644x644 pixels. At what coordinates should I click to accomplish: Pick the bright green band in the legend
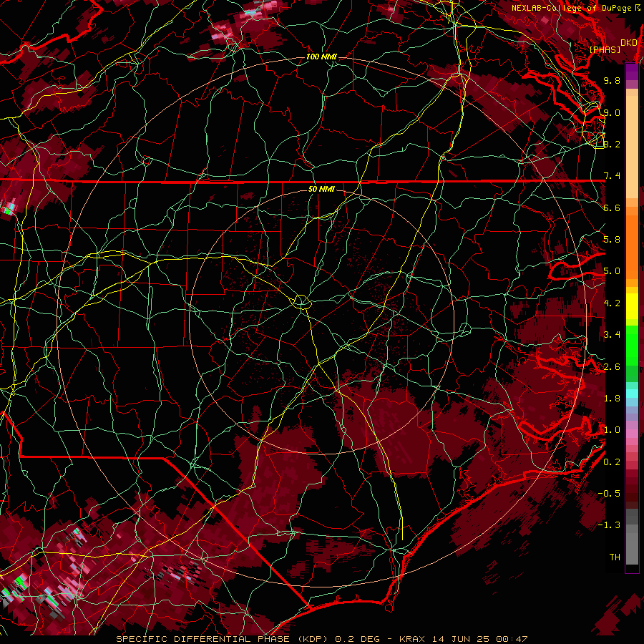pyautogui.click(x=632, y=346)
